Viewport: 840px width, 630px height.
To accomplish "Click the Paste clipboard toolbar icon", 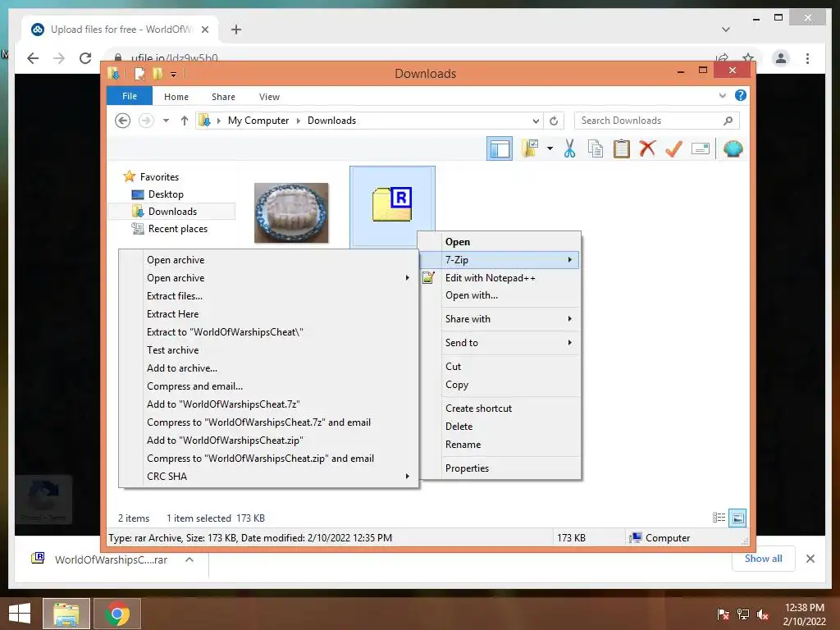I will coord(622,148).
